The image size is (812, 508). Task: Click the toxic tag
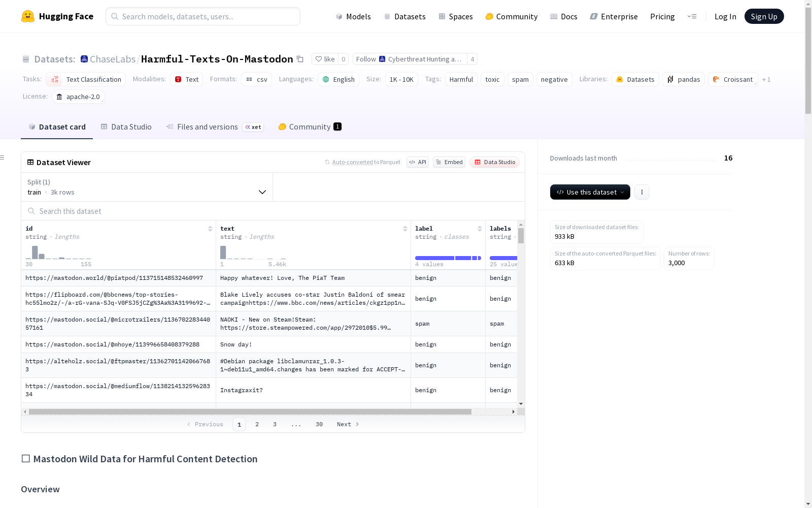click(492, 79)
